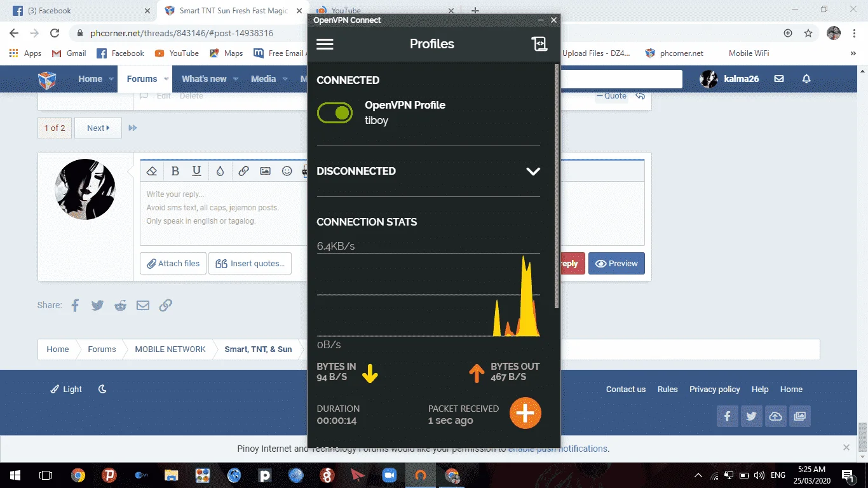Open the OpenVPN hamburger menu
The image size is (868, 488).
pyautogui.click(x=325, y=44)
